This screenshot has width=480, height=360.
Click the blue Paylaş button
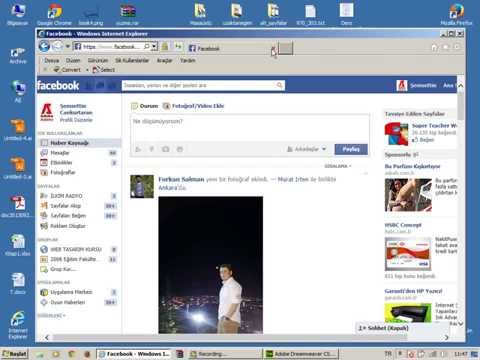pos(351,149)
